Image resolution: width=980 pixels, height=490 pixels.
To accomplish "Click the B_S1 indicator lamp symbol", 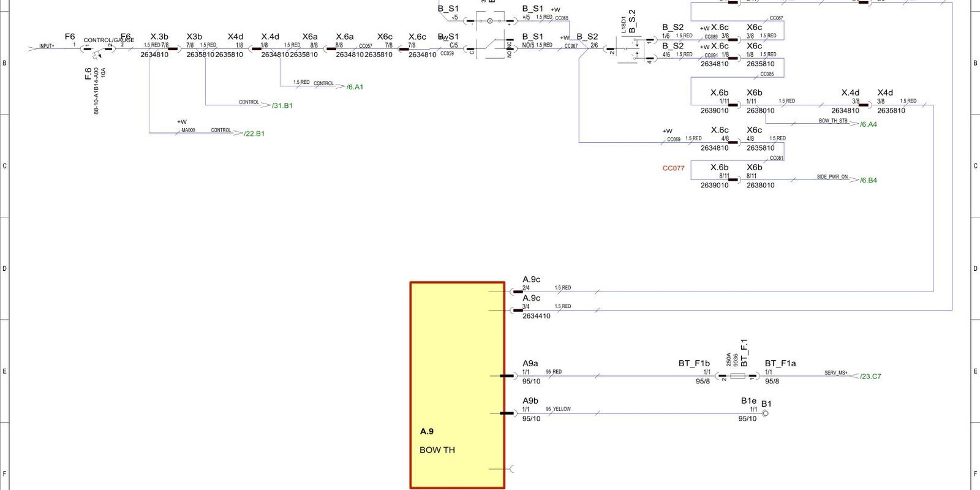I will click(x=489, y=21).
